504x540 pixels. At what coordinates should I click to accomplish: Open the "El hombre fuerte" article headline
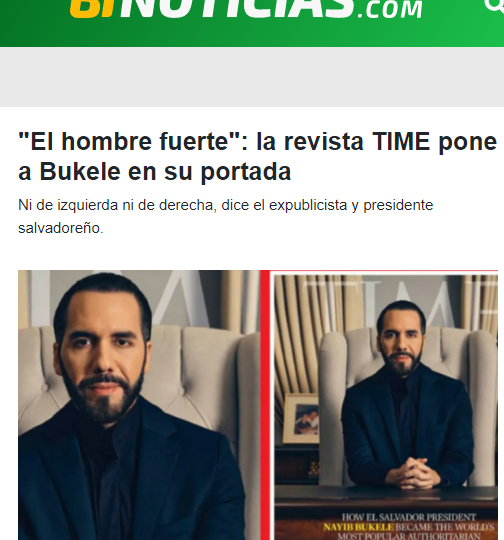pyautogui.click(x=257, y=156)
